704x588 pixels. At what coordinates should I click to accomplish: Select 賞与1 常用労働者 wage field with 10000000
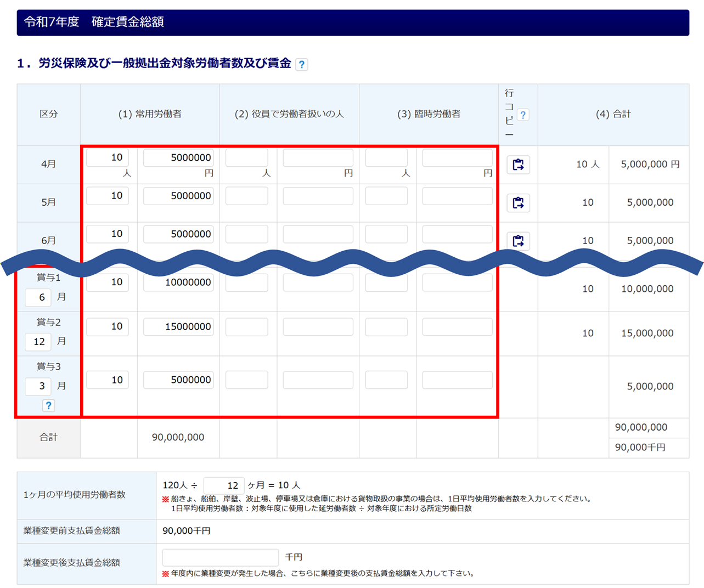coord(178,282)
